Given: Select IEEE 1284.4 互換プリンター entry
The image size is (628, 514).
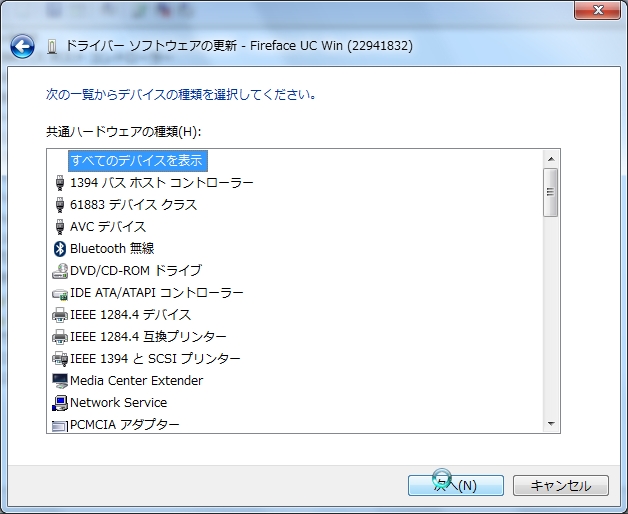Looking at the screenshot, I should (x=148, y=336).
